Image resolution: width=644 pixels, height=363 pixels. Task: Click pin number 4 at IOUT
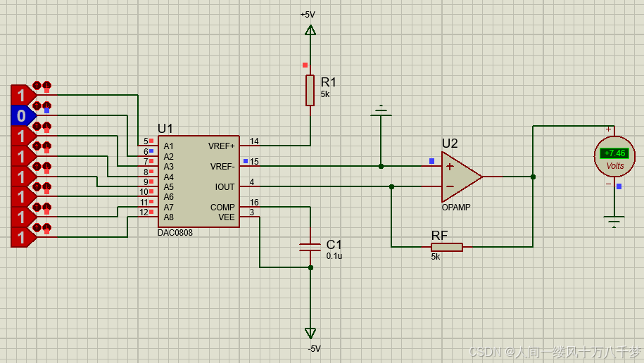point(252,182)
